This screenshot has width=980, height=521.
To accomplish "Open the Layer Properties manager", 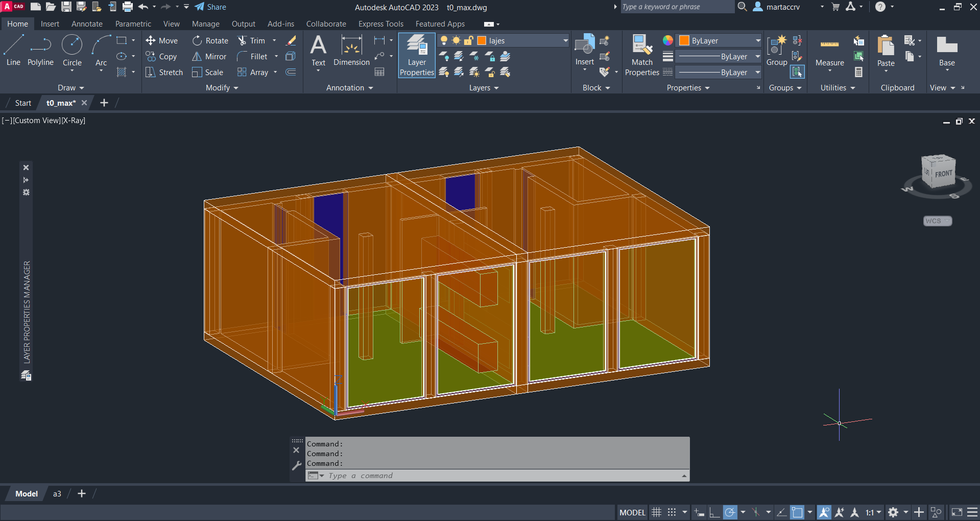I will [x=417, y=55].
